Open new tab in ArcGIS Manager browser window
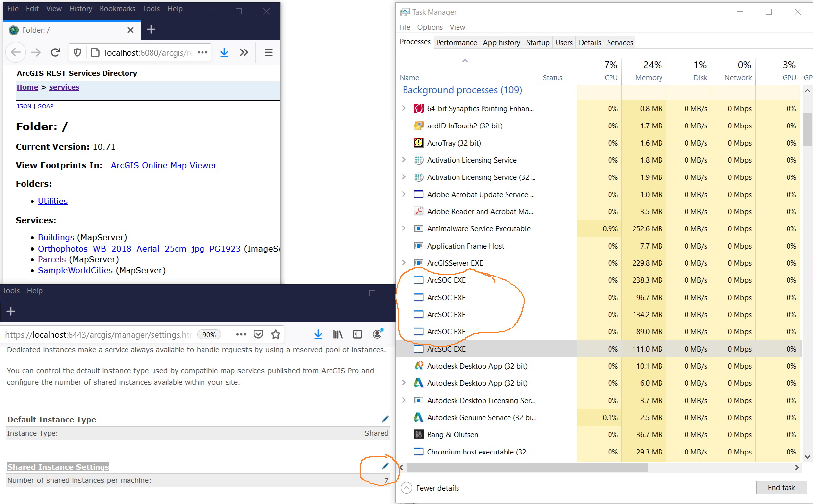 [11, 311]
